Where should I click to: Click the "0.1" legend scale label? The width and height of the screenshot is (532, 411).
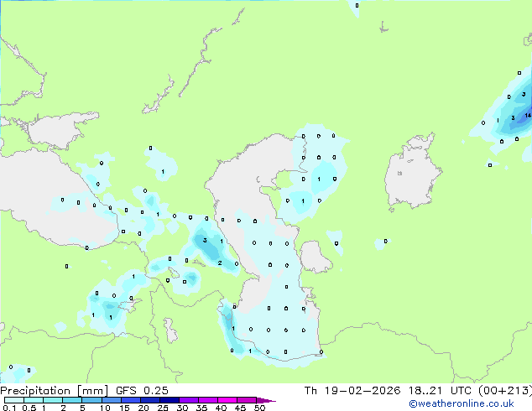9,408
